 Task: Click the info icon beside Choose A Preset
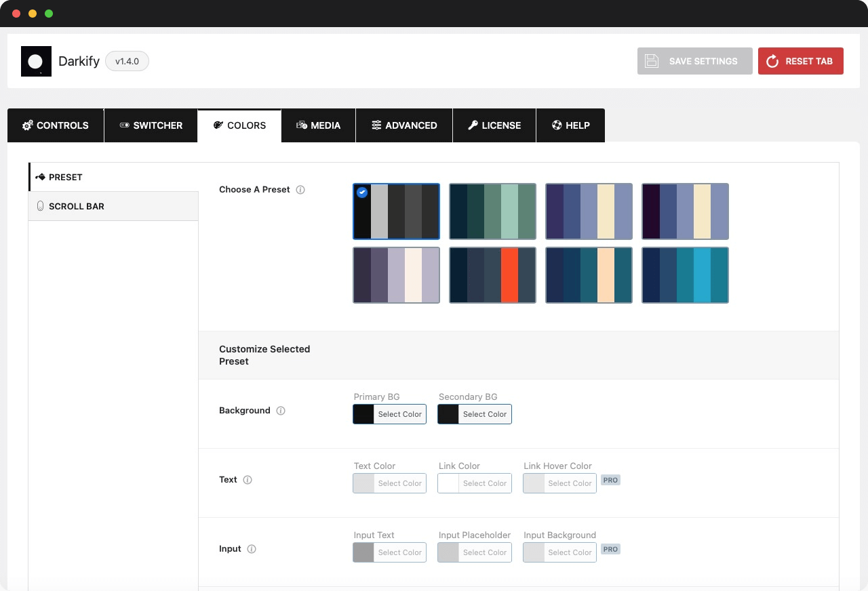point(300,190)
